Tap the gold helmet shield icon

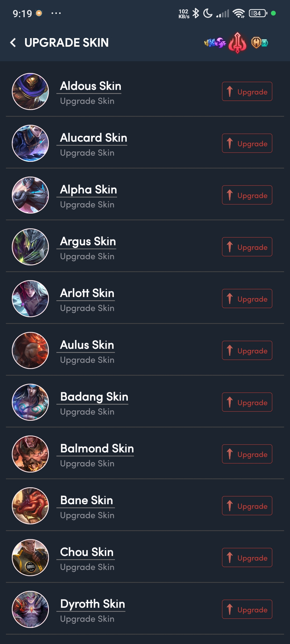256,43
